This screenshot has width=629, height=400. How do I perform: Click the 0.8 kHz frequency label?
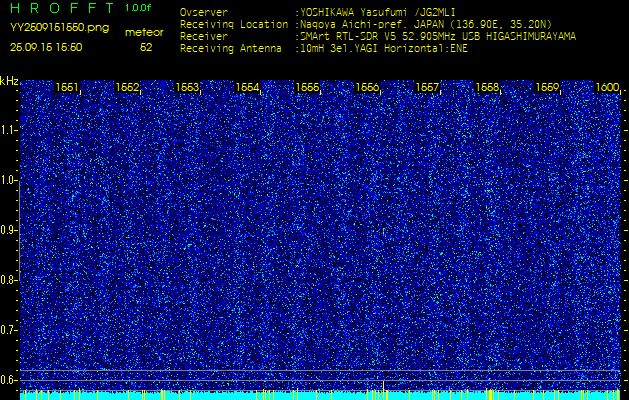(x=9, y=280)
